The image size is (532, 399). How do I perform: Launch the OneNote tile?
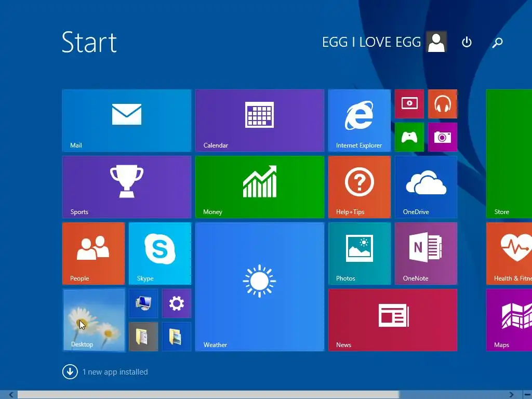(426, 254)
